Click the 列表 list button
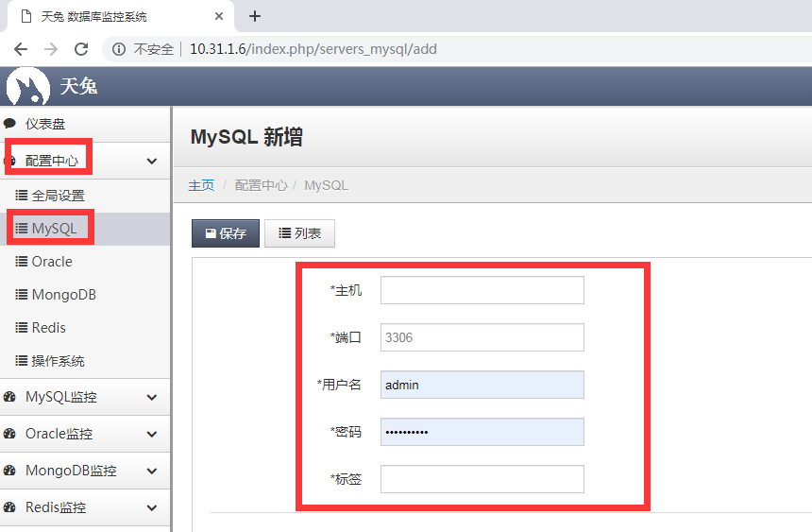The width and height of the screenshot is (812, 532). point(300,233)
